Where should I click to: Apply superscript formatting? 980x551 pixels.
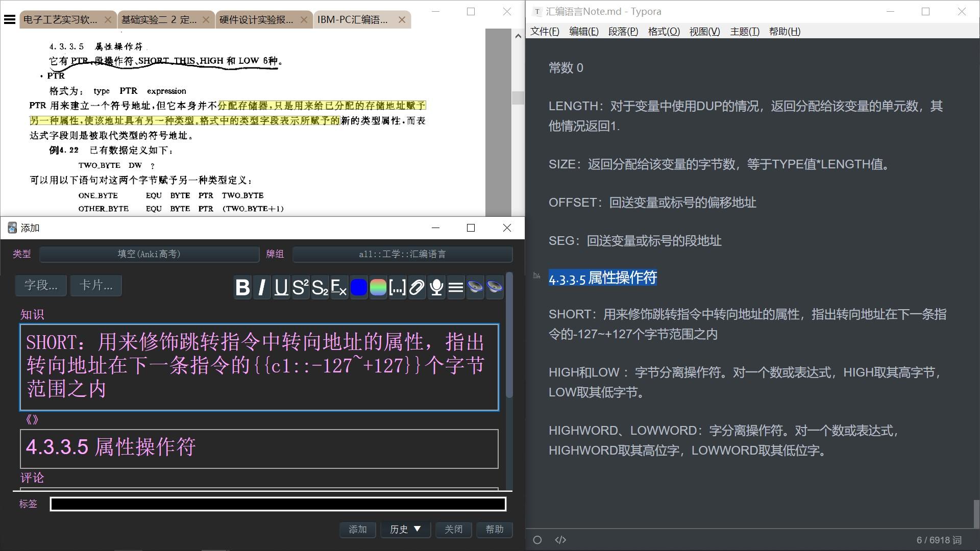click(300, 287)
